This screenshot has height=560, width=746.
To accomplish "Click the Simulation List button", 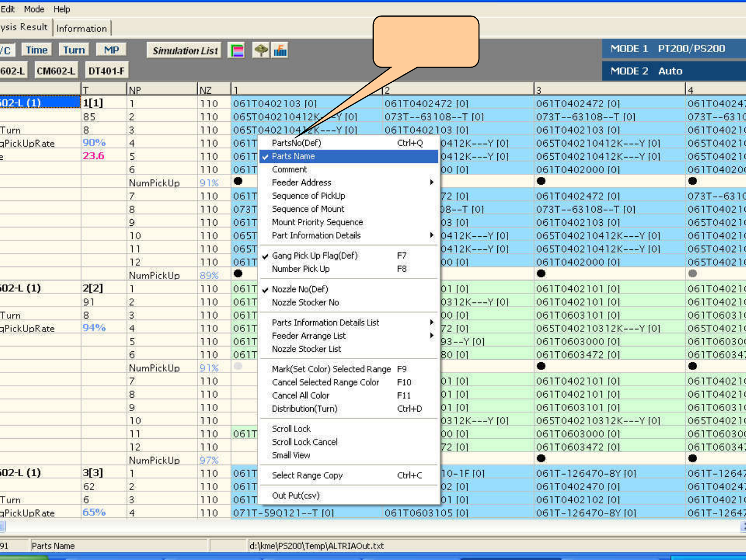I will [185, 50].
